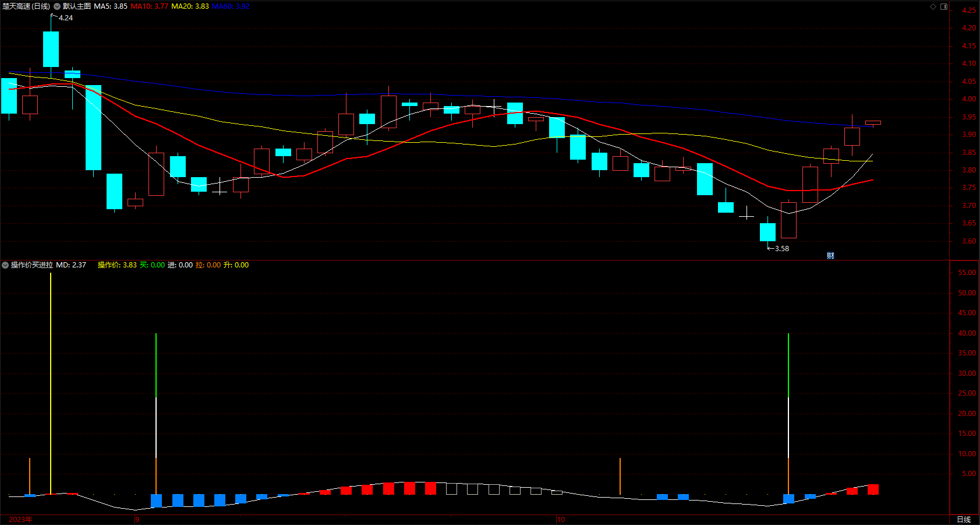The width and height of the screenshot is (980, 525).
Task: Select the MA60: 3.92 indicator label
Action: [231, 6]
